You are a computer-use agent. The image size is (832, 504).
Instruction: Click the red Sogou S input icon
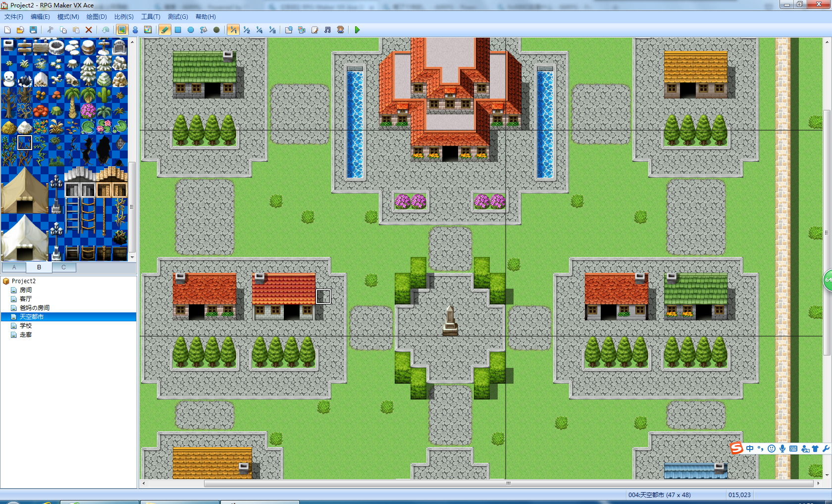pyautogui.click(x=737, y=449)
